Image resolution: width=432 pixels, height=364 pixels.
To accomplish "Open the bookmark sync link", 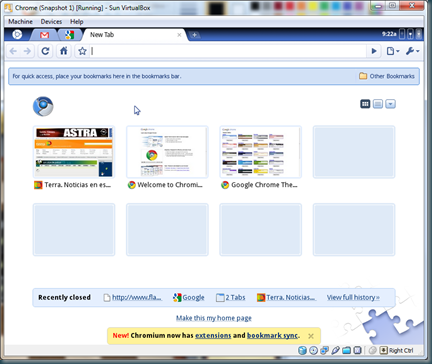I will 272,335.
